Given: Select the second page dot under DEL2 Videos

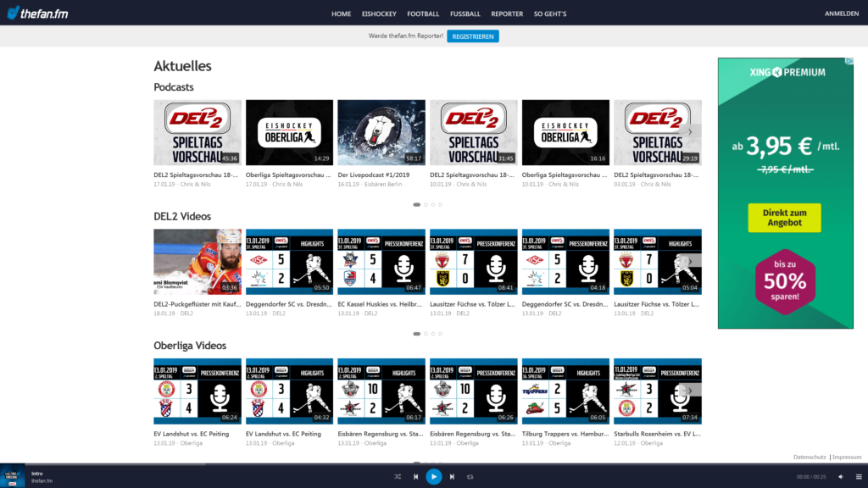Looking at the screenshot, I should [426, 334].
